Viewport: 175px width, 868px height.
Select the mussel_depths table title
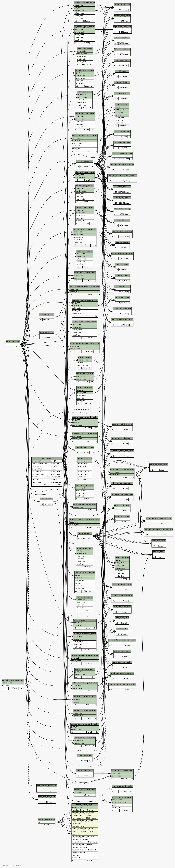(122, 82)
